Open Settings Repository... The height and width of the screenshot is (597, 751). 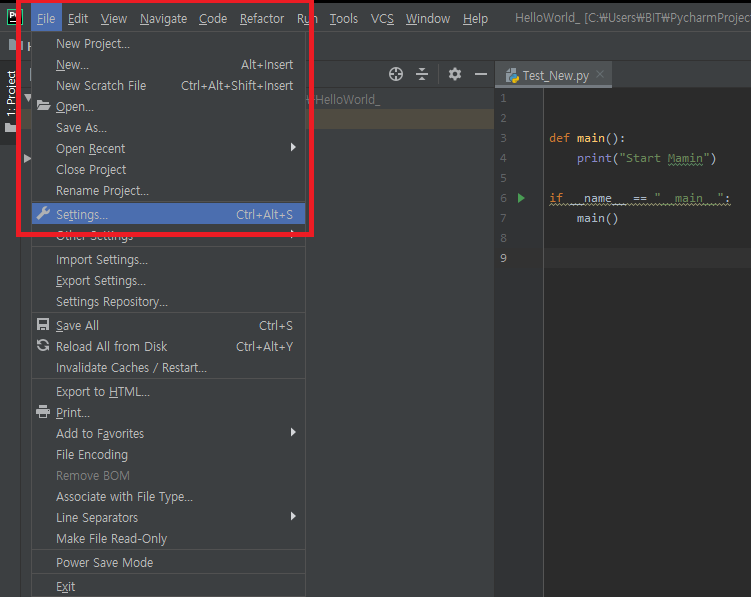point(168,302)
